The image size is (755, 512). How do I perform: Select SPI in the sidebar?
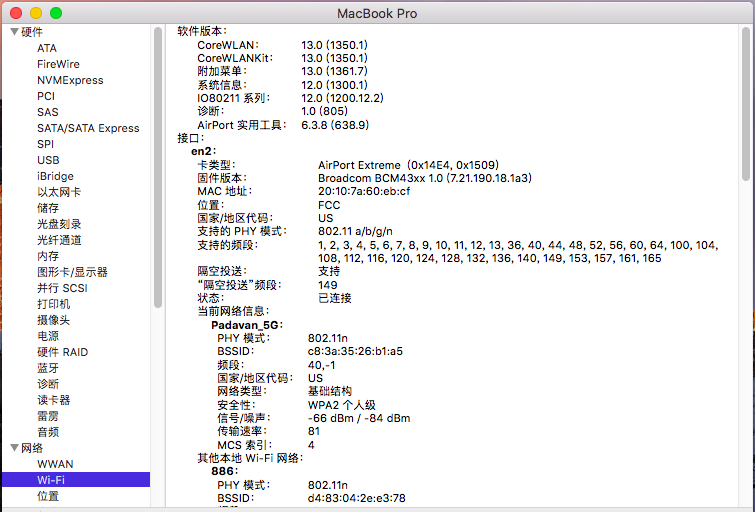click(45, 144)
